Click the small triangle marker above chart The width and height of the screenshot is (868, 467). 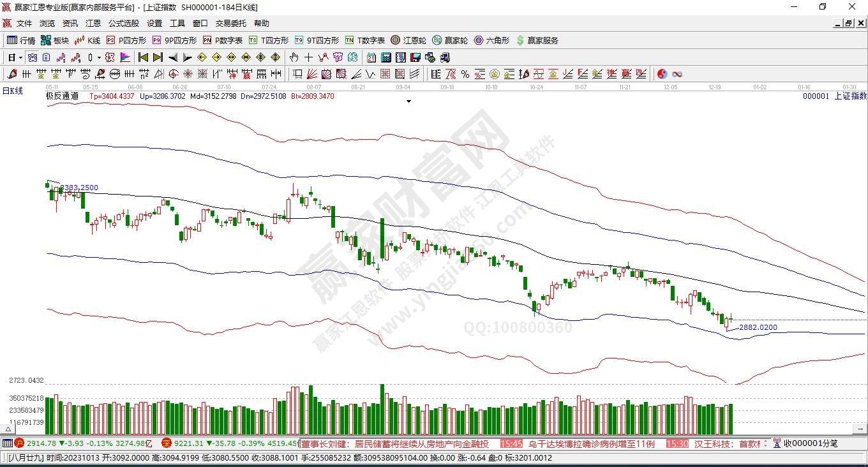409,101
